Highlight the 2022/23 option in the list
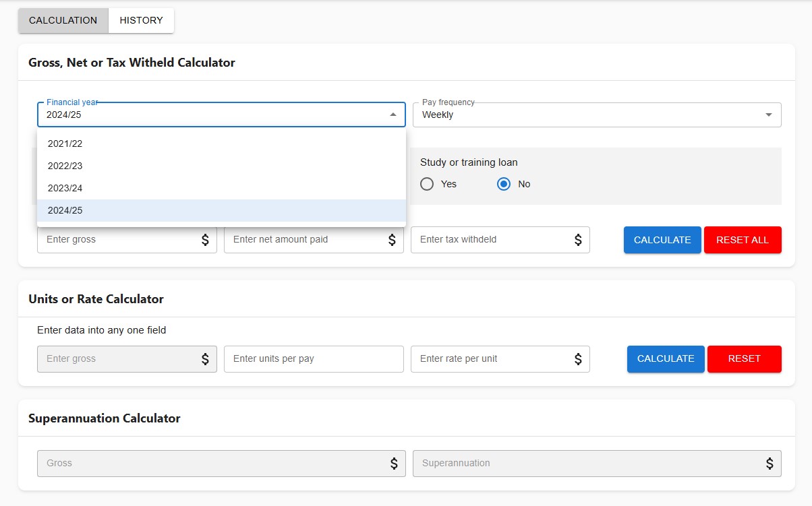 coord(65,166)
